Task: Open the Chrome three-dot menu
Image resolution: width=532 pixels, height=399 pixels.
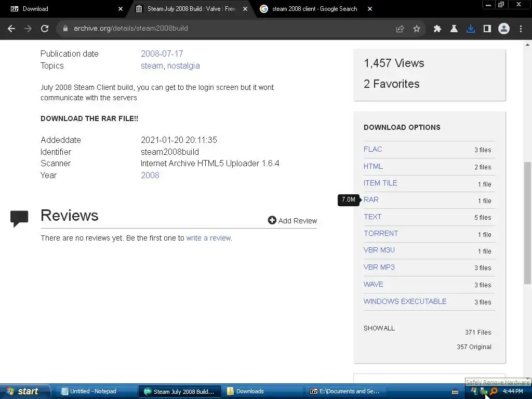Action: tap(521, 29)
